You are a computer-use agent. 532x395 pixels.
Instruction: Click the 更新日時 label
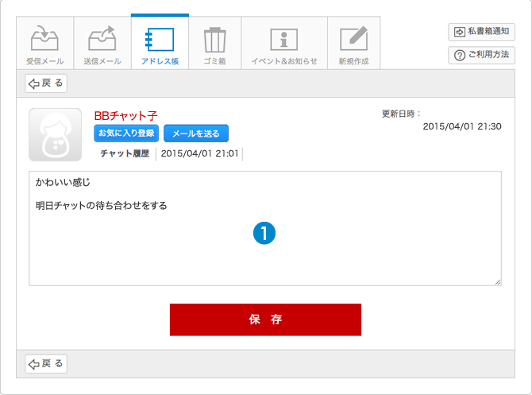(401, 114)
